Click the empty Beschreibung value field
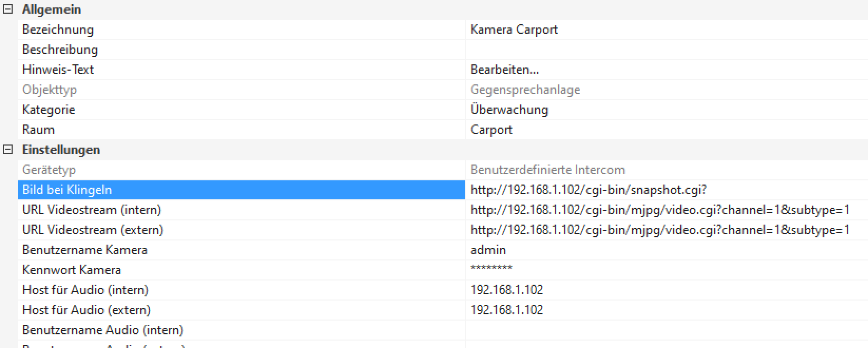The height and width of the screenshot is (348, 868). [664, 50]
